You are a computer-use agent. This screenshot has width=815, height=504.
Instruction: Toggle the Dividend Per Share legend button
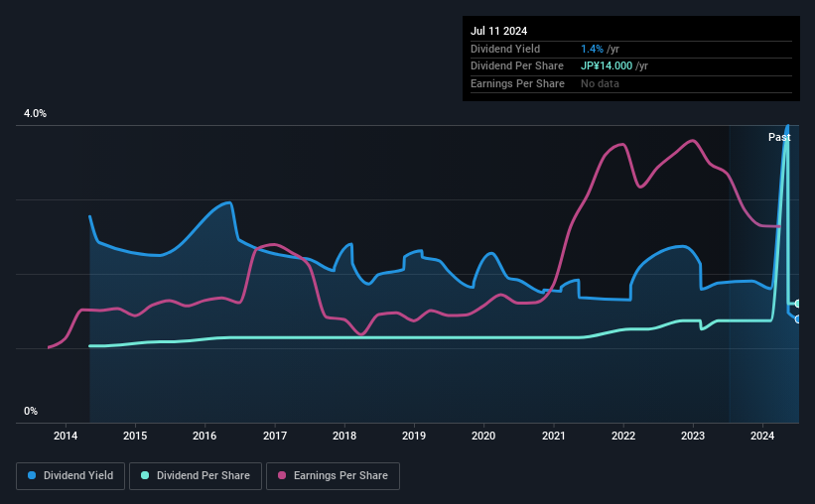[x=196, y=476]
